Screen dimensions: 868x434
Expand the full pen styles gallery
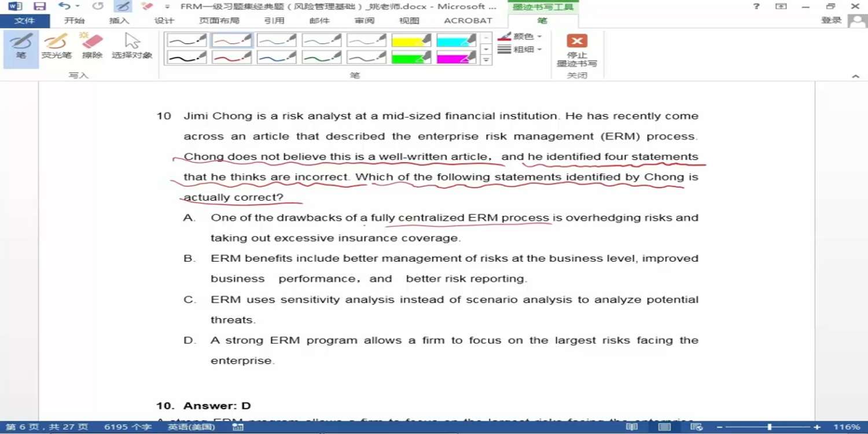486,60
